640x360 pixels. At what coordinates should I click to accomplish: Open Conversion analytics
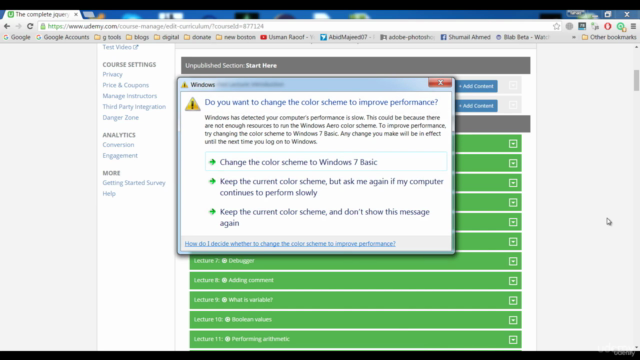pos(118,144)
